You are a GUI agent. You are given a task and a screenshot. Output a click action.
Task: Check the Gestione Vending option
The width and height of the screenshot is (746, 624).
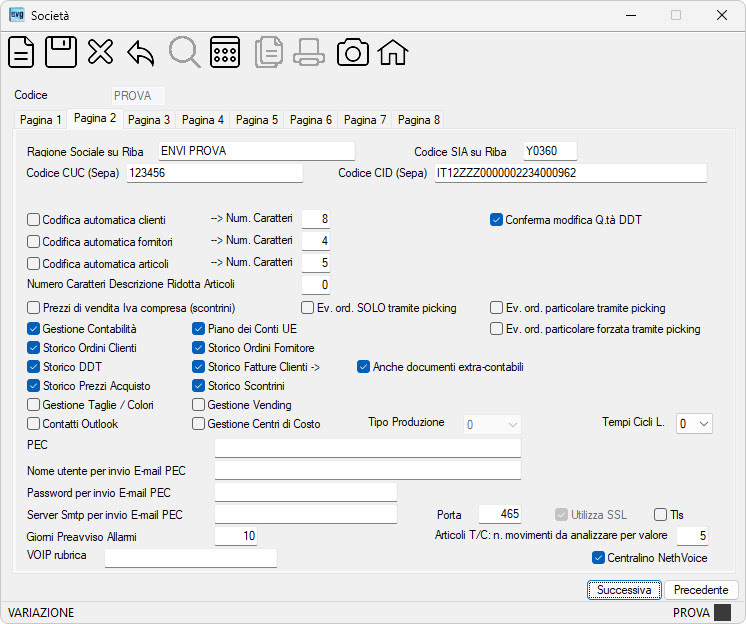pos(198,405)
